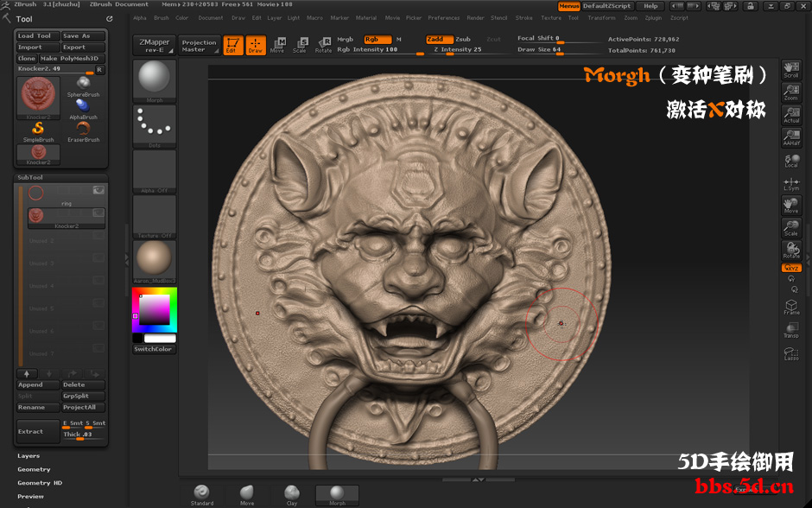This screenshot has width=812, height=508.
Task: Append a new subtool
Action: click(x=38, y=384)
